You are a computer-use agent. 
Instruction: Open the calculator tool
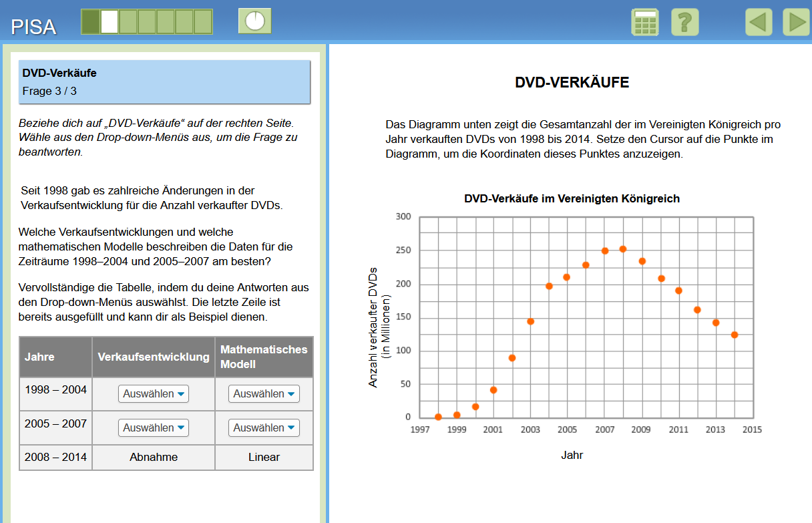(x=644, y=23)
